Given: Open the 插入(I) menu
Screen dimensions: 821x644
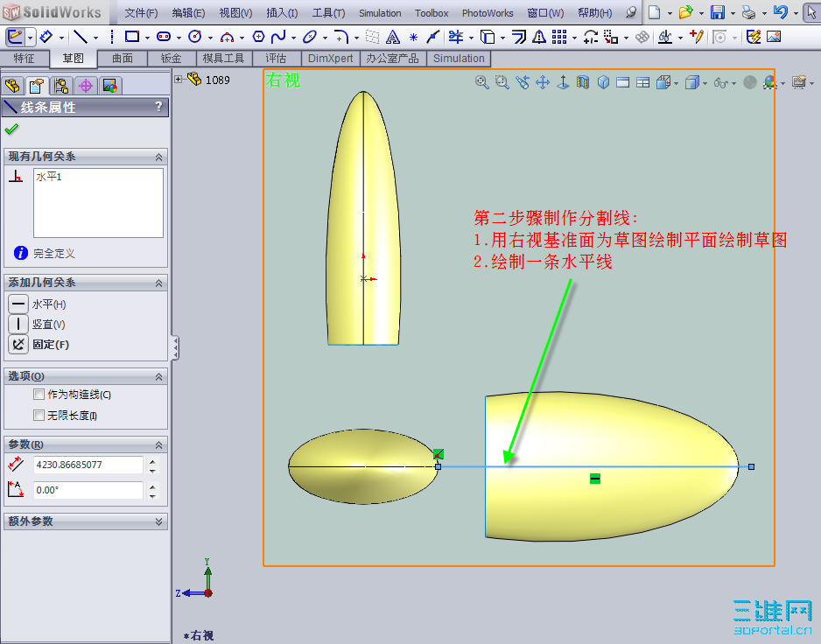Looking at the screenshot, I should [282, 12].
